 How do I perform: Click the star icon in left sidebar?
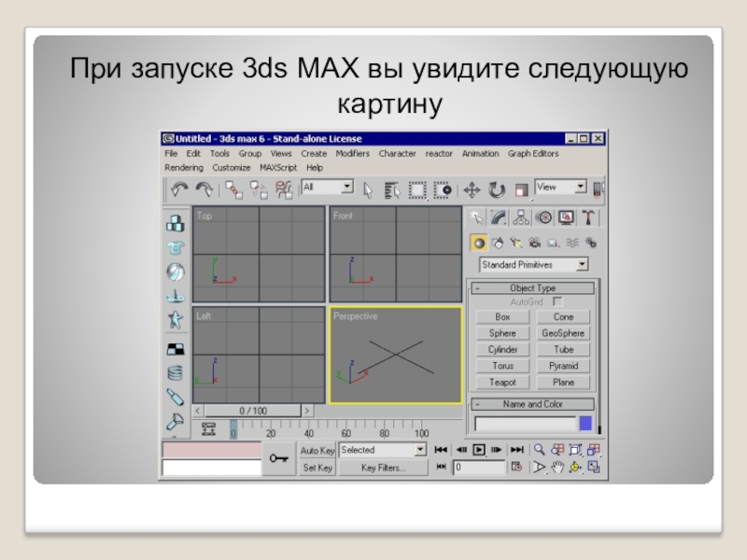(x=175, y=319)
